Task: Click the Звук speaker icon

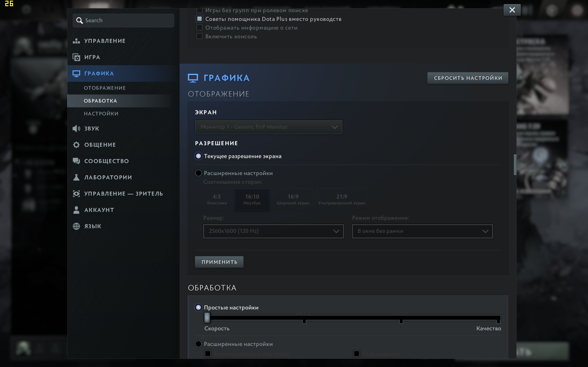Action: [x=76, y=128]
